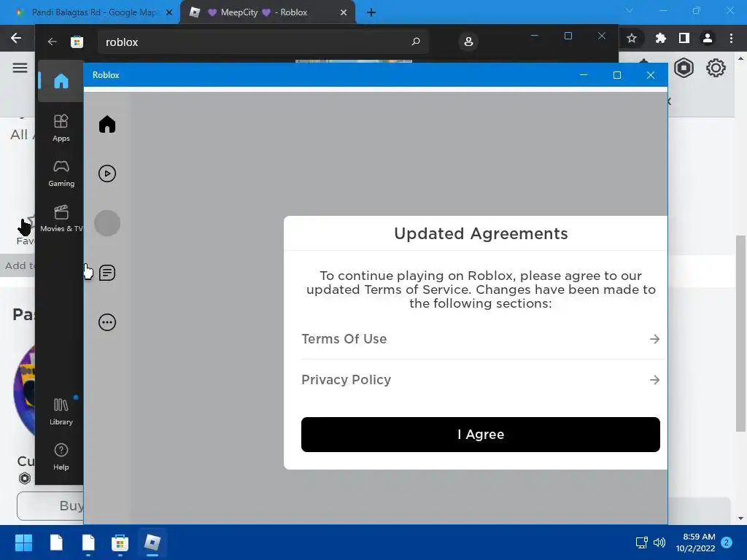
Task: Open Chrome extensions puzzle icon
Action: click(x=660, y=38)
